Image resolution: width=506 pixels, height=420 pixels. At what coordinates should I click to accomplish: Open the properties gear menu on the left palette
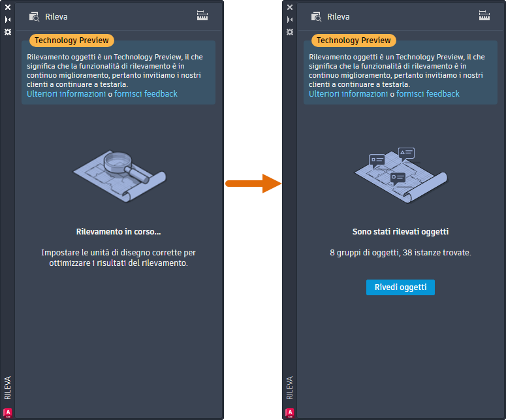[8, 31]
